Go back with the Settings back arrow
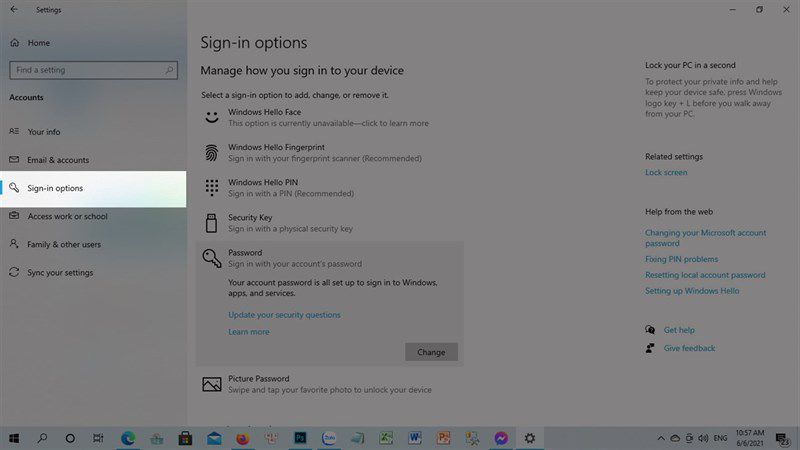 click(14, 10)
